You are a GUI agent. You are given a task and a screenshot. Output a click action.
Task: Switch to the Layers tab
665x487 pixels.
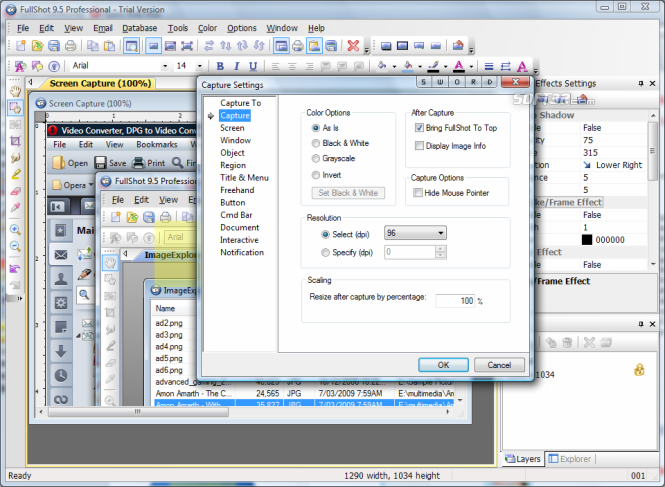tap(522, 459)
